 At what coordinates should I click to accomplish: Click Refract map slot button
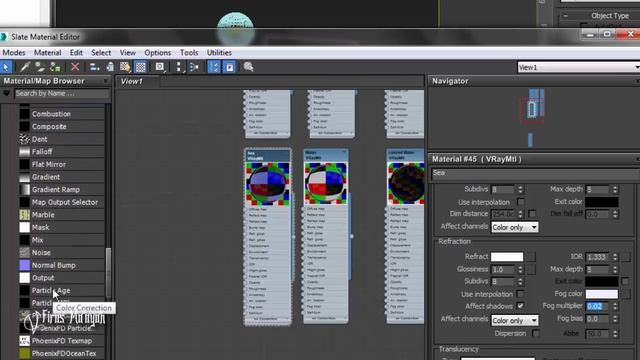[531, 257]
